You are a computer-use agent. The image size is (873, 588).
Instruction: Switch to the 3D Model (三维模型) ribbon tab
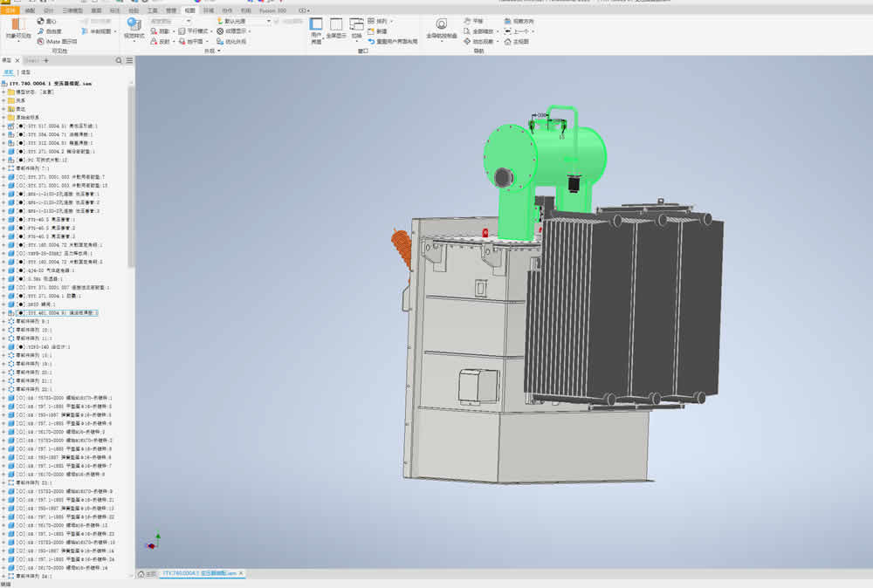pyautogui.click(x=72, y=10)
